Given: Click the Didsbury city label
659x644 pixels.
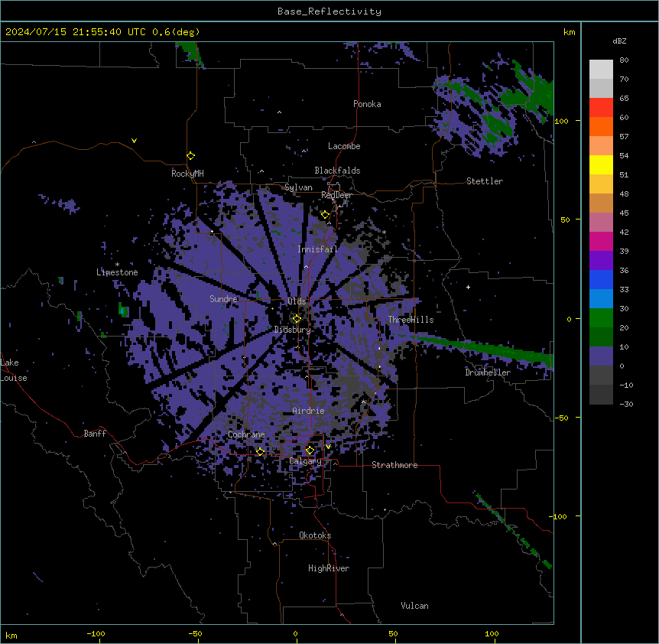Looking at the screenshot, I should pyautogui.click(x=293, y=330).
